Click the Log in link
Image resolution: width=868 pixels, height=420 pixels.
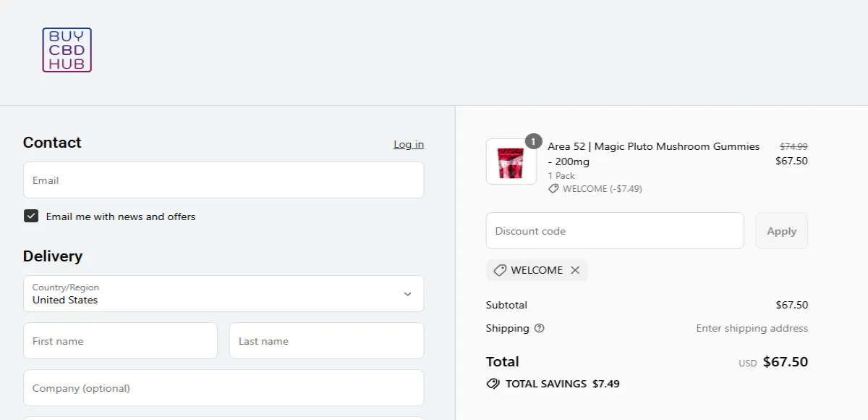pyautogui.click(x=409, y=144)
